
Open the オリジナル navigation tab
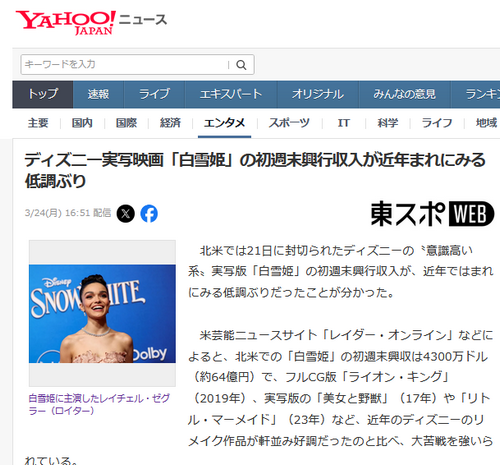pos(318,94)
